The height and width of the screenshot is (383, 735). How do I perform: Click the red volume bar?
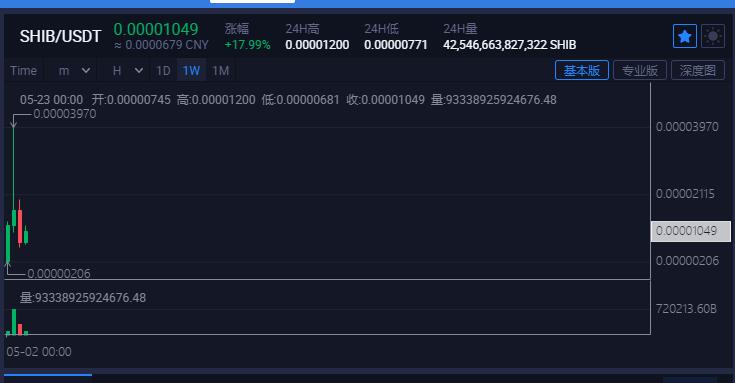[x=20, y=329]
